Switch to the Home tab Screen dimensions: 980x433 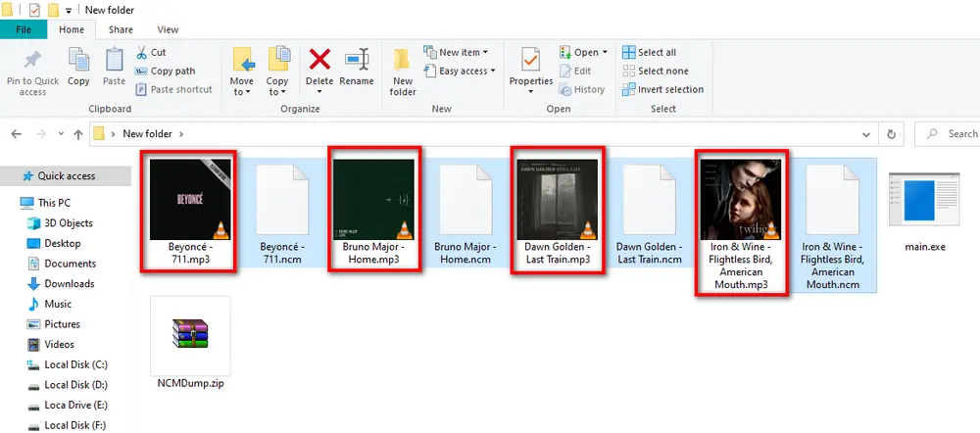click(x=72, y=29)
